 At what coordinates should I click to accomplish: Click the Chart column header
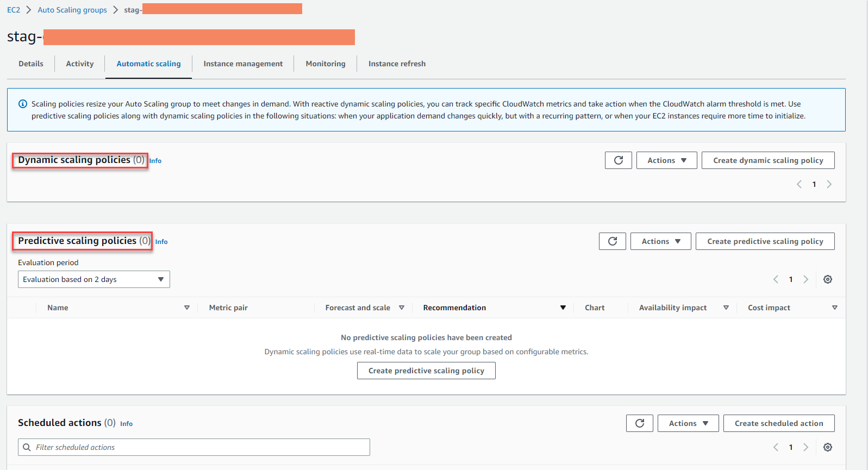[x=595, y=308]
